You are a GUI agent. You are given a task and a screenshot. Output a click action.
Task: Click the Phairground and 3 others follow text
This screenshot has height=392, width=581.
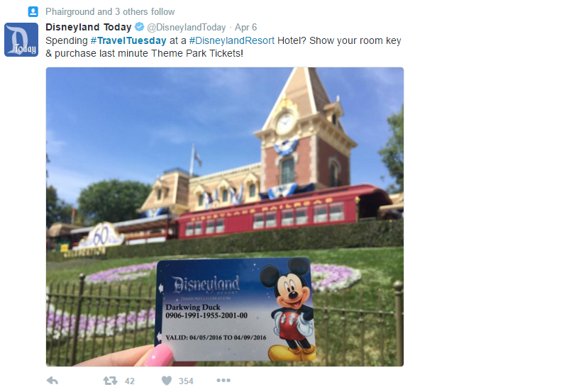110,12
